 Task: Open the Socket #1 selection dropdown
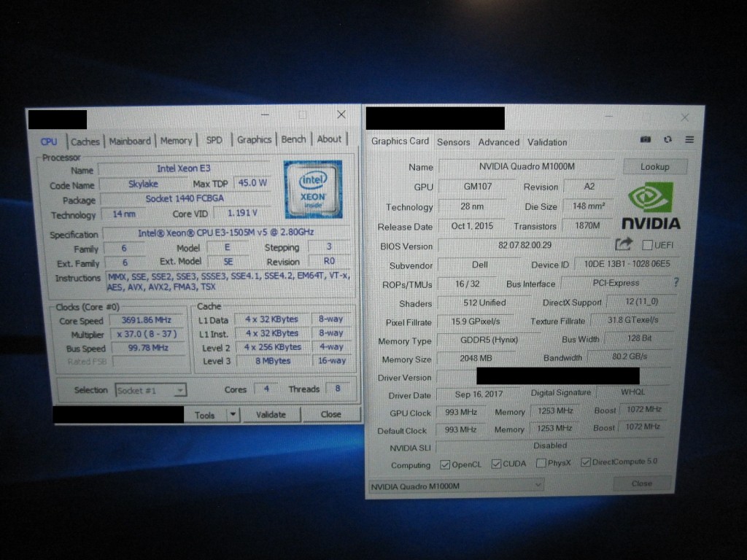[150, 391]
